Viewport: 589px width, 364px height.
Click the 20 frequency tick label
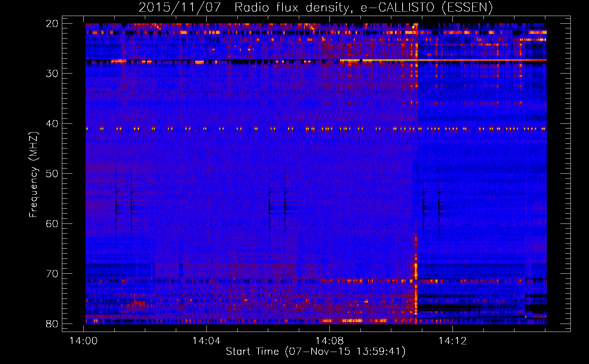[x=52, y=24]
